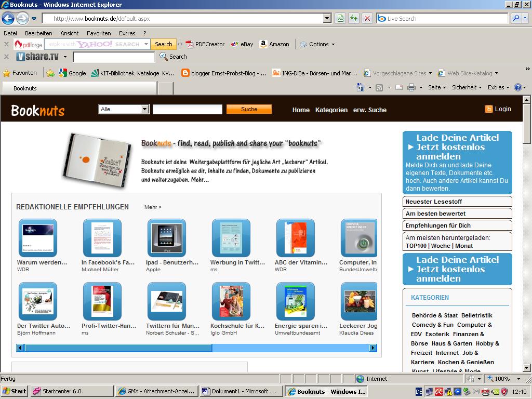This screenshot has height=399, width=532.
Task: Open the Favoriten menu
Action: (x=99, y=33)
